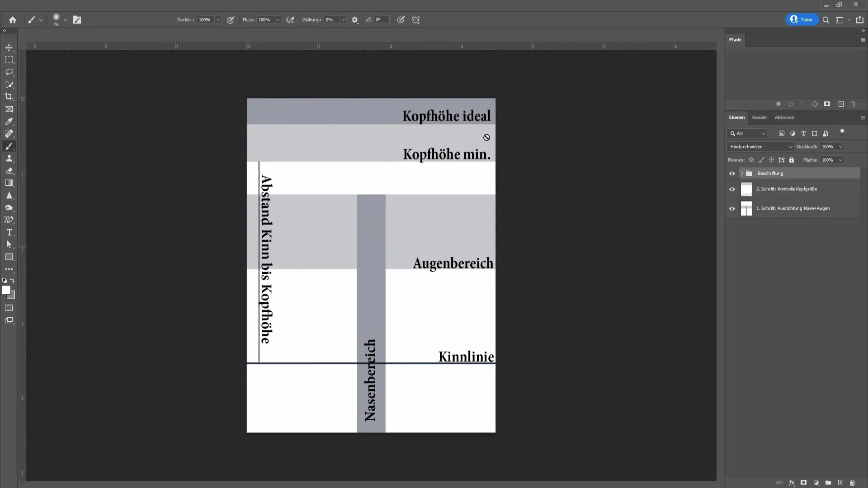Select the 2. Schritt layer thumbnail
The height and width of the screenshot is (488, 868).
[x=746, y=189]
